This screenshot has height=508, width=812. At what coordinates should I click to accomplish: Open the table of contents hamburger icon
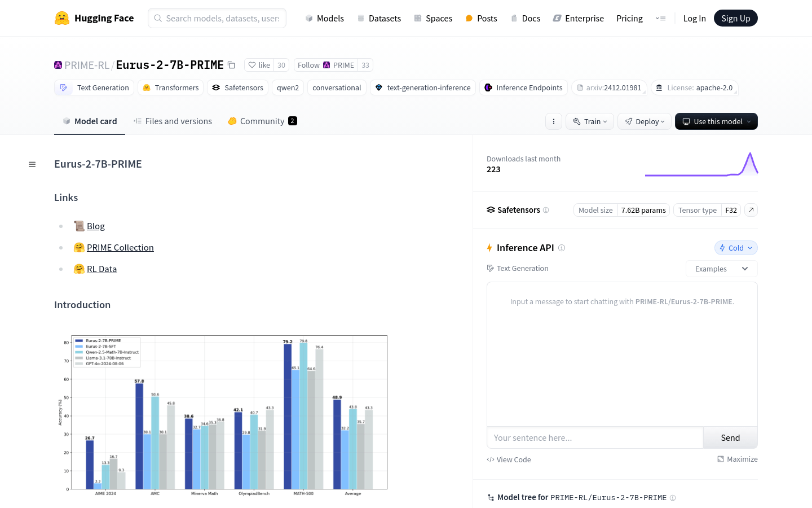tap(32, 164)
